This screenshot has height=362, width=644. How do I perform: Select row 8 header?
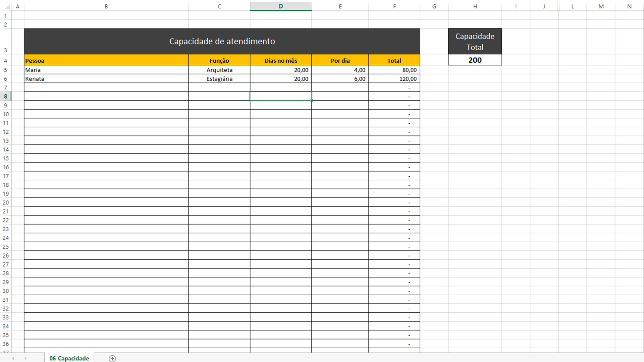6,97
